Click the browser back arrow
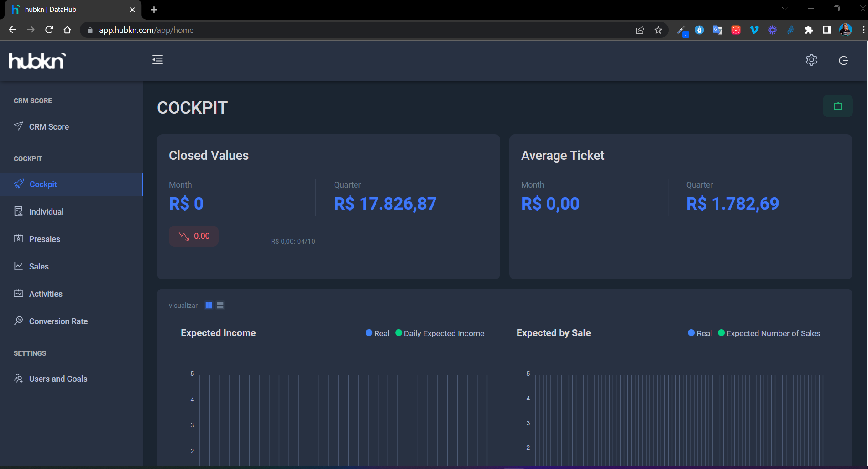 [12, 30]
